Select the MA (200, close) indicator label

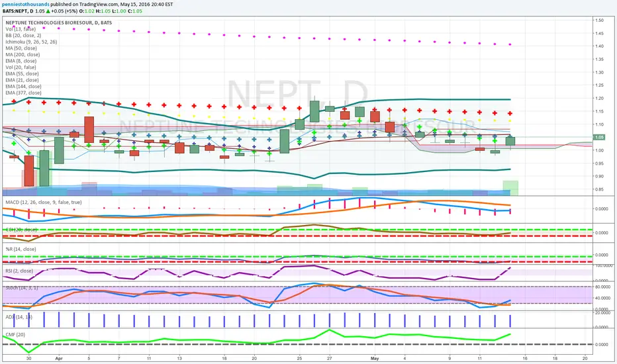coord(23,55)
